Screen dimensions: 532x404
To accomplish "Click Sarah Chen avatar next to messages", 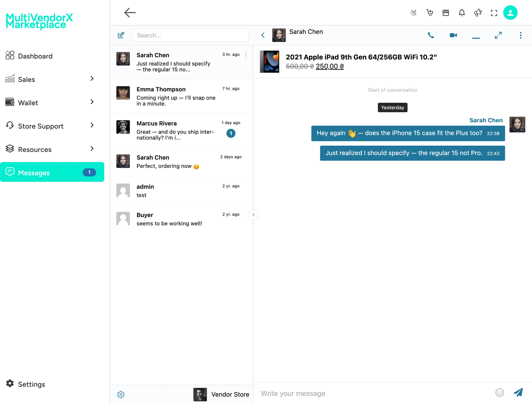I will click(517, 124).
